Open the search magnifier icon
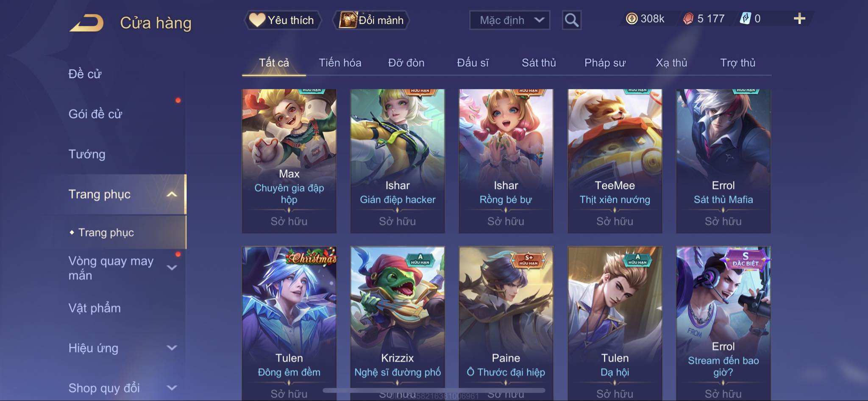The height and width of the screenshot is (401, 868). [x=571, y=20]
